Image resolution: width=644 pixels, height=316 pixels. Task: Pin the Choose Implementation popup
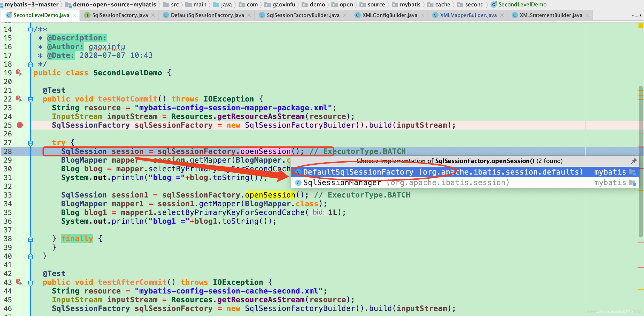[x=633, y=161]
